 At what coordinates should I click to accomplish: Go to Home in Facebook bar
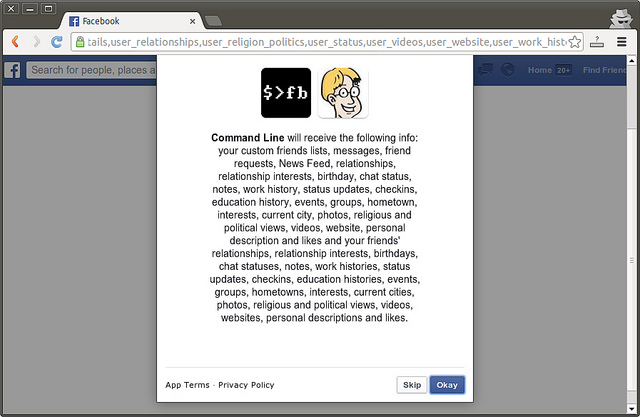click(540, 70)
